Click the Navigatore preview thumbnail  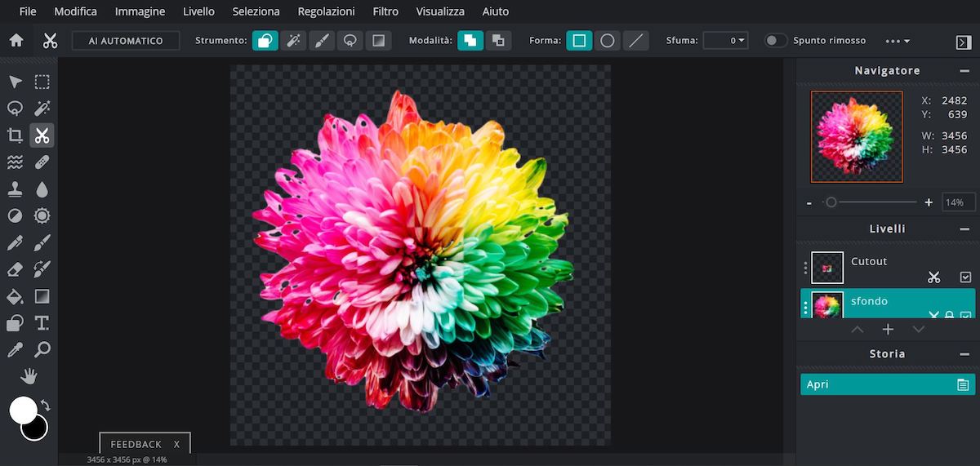point(857,136)
